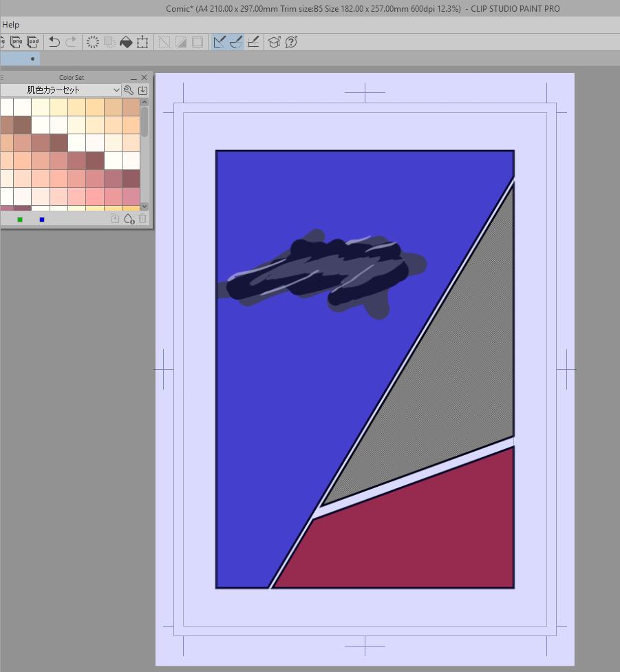This screenshot has height=672, width=620.
Task: Select the blue color history square
Action: pos(42,220)
